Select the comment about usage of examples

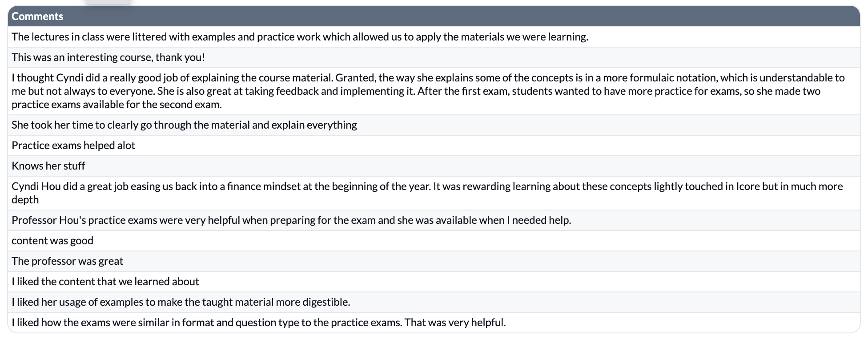click(434, 302)
